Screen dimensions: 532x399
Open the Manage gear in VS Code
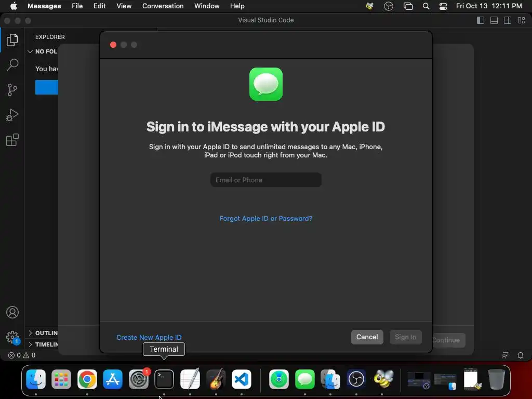point(12,337)
